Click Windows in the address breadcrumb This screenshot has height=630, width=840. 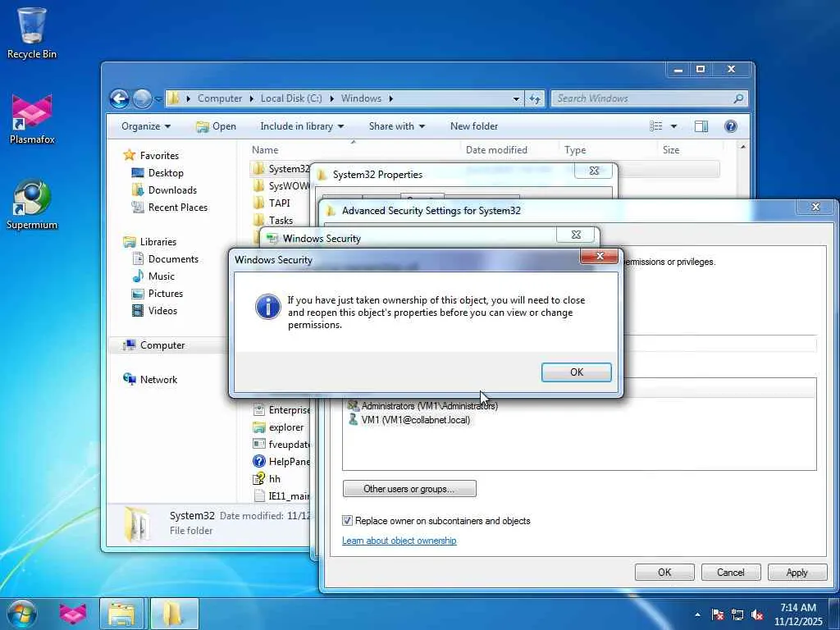pos(361,98)
